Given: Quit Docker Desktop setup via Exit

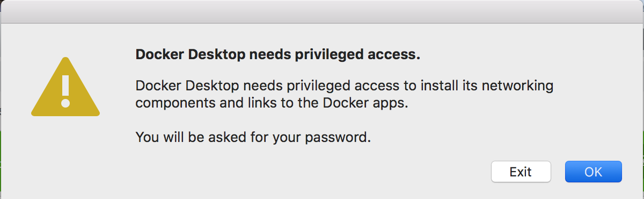Looking at the screenshot, I should point(521,172).
